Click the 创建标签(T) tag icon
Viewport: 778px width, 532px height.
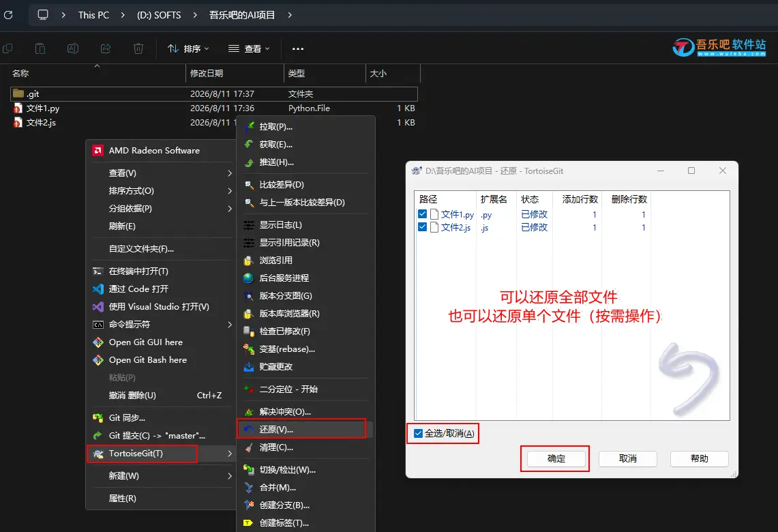coord(249,523)
